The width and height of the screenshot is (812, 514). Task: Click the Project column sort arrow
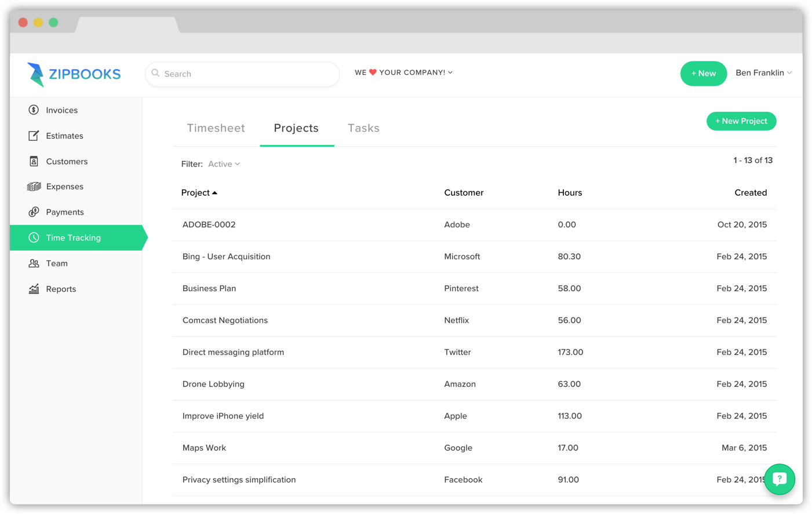click(x=214, y=193)
